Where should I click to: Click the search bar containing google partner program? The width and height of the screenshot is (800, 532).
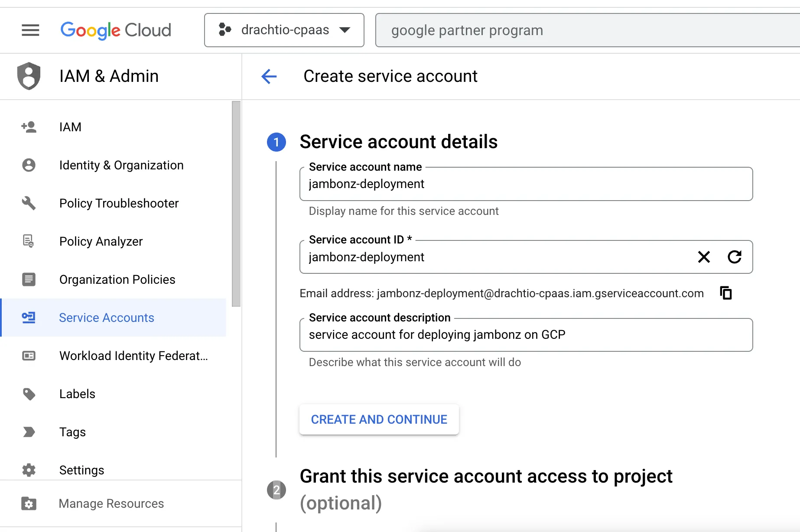pyautogui.click(x=587, y=30)
